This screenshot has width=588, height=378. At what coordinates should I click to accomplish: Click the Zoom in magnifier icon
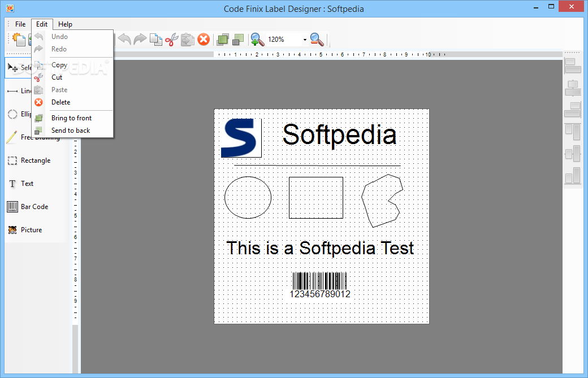pyautogui.click(x=257, y=40)
